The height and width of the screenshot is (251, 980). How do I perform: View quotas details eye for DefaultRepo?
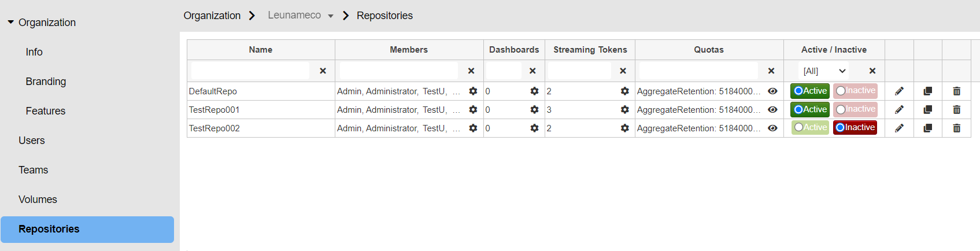(772, 91)
